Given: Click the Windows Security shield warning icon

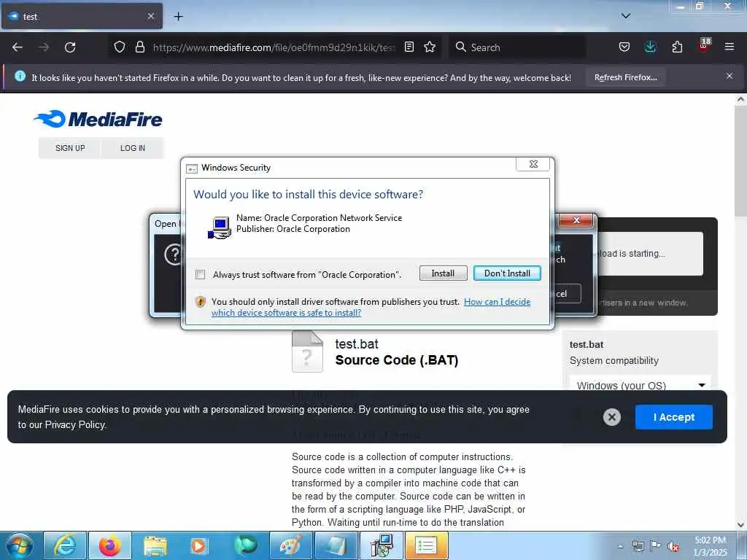Looking at the screenshot, I should [x=201, y=302].
